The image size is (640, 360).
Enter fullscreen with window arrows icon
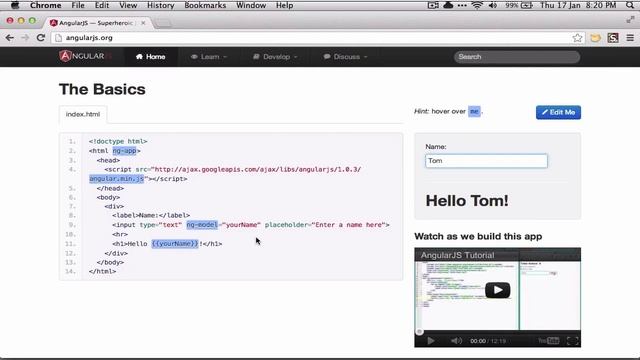point(630,19)
